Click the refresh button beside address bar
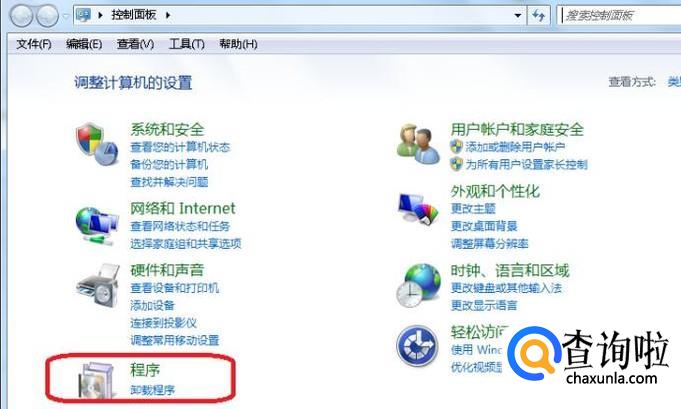 [539, 16]
